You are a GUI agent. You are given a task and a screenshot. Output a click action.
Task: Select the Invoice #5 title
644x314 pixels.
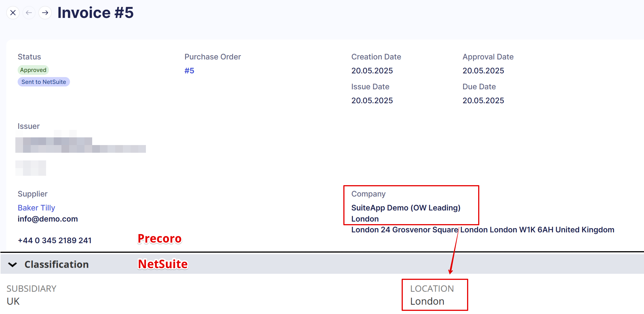tap(96, 13)
